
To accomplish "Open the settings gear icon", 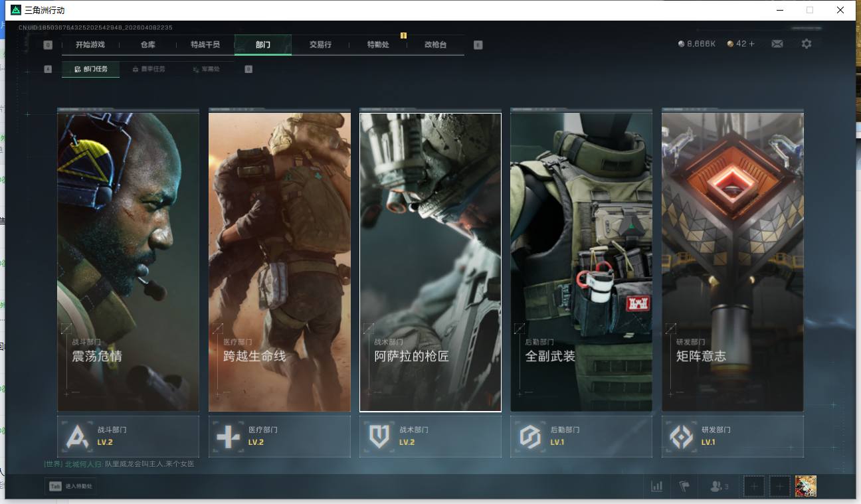I will [806, 44].
